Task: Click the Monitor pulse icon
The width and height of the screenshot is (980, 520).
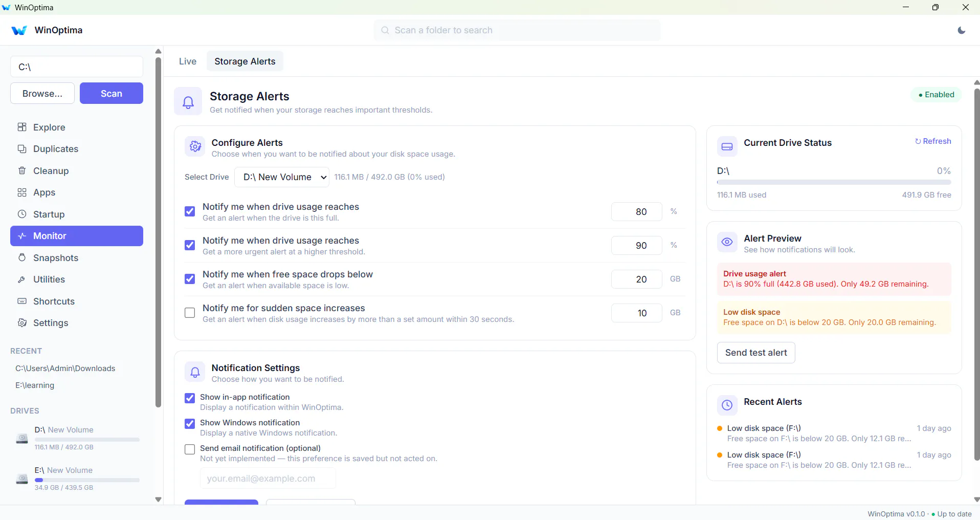Action: (22, 236)
